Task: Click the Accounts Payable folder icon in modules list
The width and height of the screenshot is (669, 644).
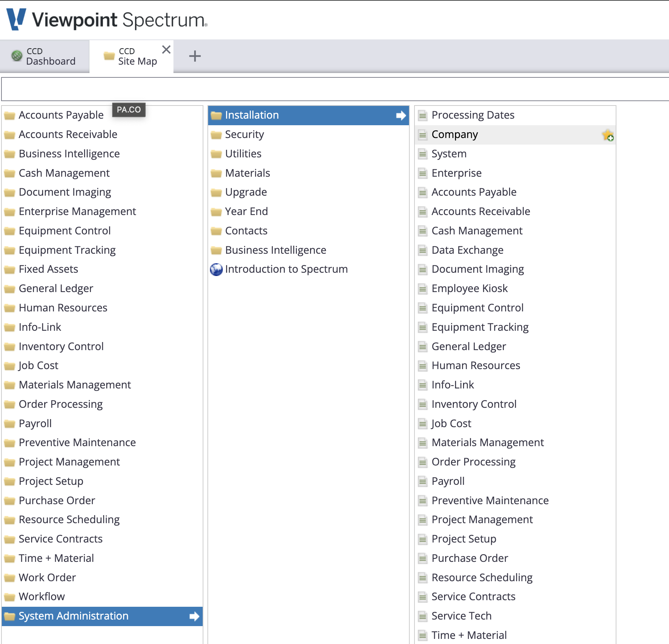Action: 9,116
